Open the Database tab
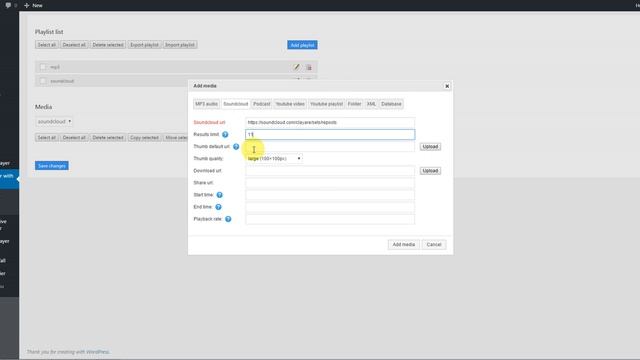Screen dimensions: 640x360 pos(391,104)
